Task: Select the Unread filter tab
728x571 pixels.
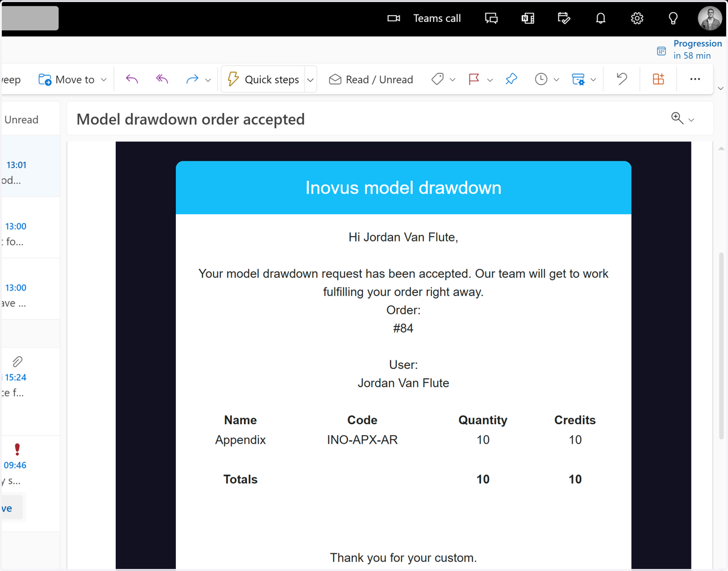Action: (21, 120)
